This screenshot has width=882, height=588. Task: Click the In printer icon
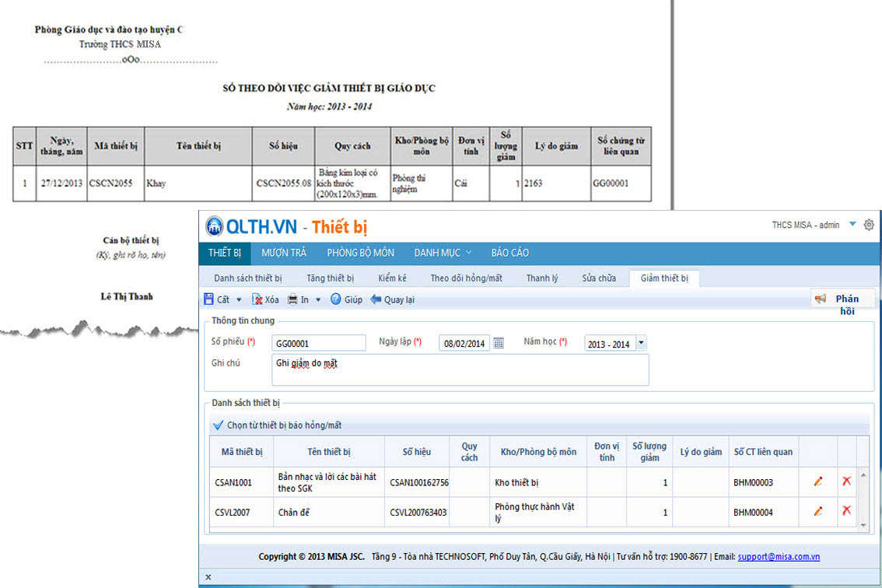(x=293, y=299)
